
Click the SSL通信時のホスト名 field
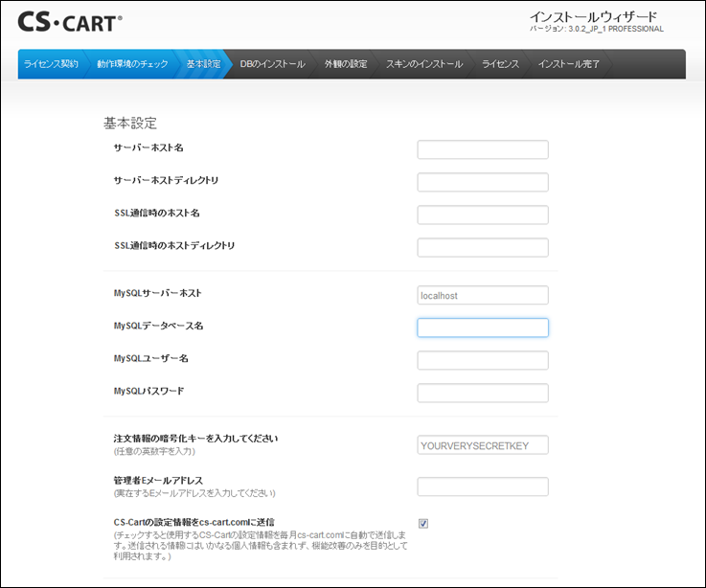pos(483,215)
